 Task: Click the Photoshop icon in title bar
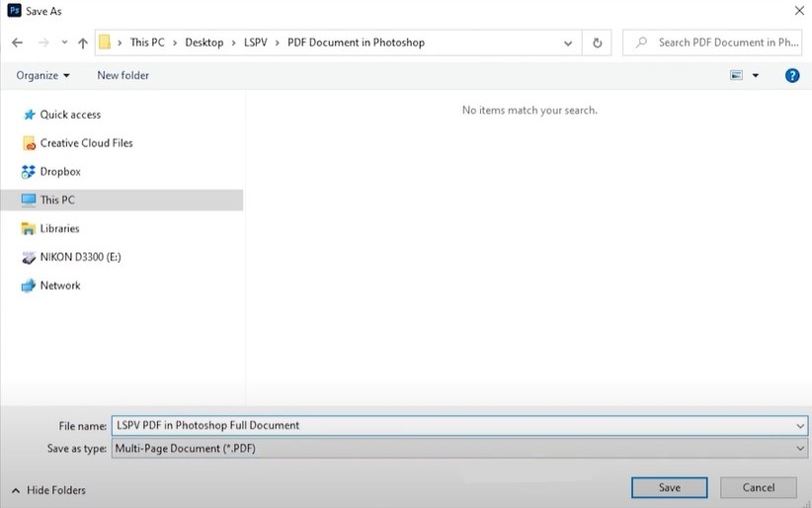click(14, 10)
